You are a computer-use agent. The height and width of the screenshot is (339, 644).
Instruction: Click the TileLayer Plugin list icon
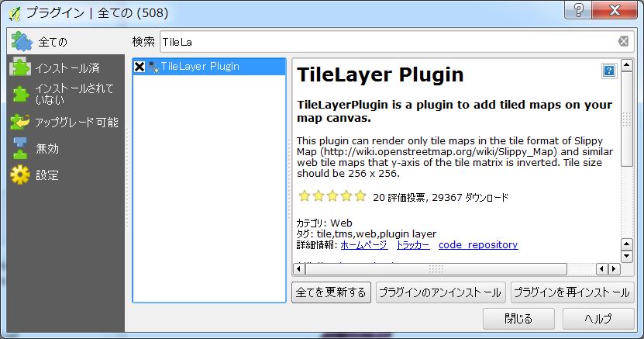tap(153, 67)
